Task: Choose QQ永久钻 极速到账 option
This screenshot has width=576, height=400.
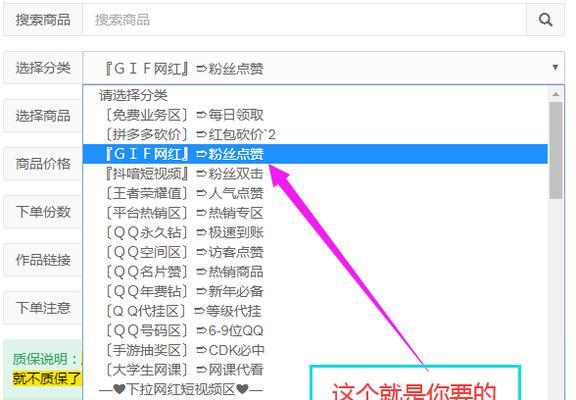Action: [315, 233]
